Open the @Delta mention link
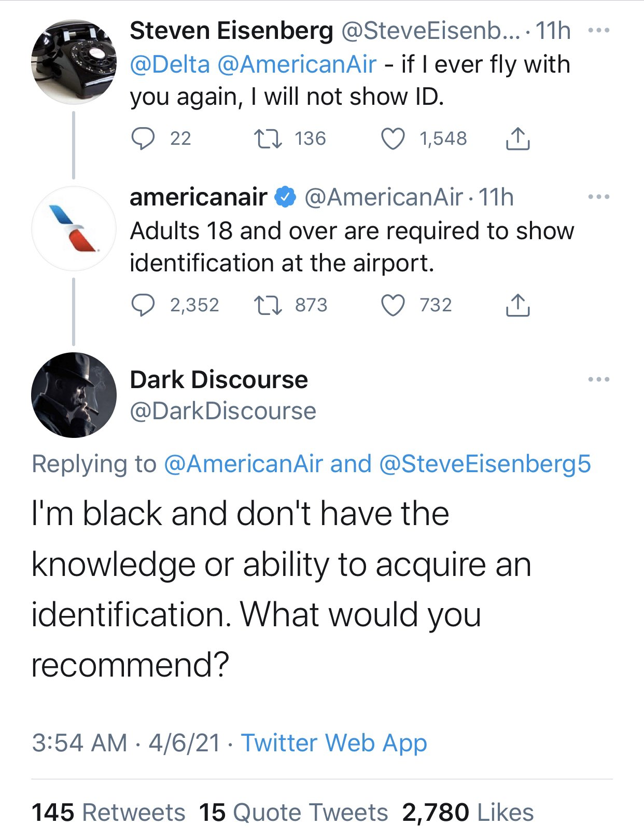Viewport: 644px width, 839px height. tap(170, 64)
